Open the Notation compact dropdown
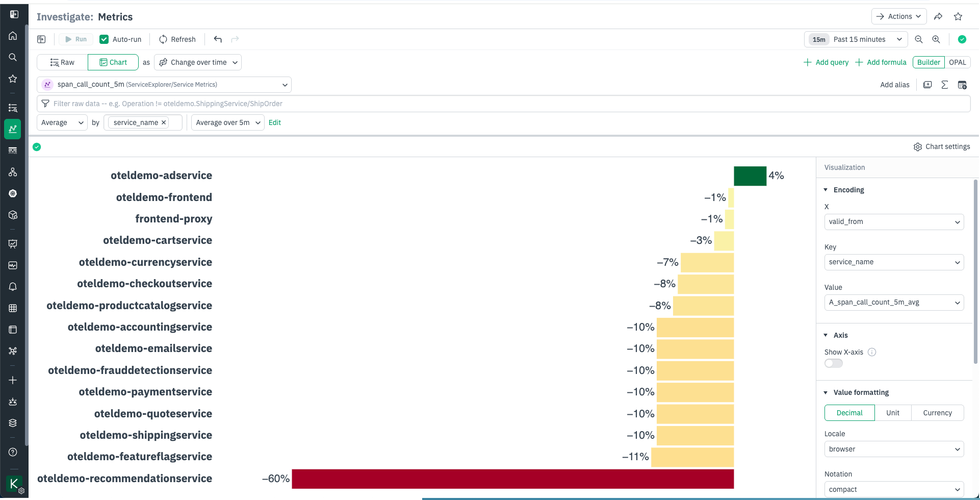 pos(894,489)
